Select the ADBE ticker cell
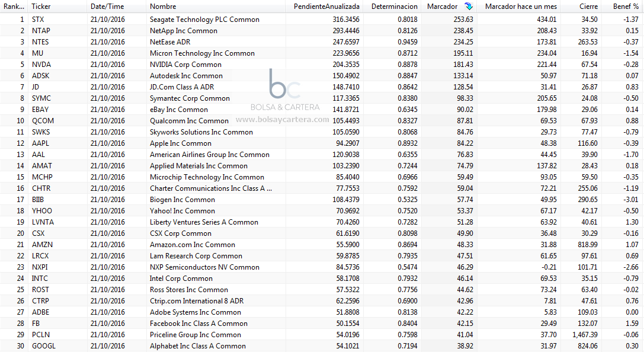Screen dimensions: 644x352 pyautogui.click(x=41, y=312)
